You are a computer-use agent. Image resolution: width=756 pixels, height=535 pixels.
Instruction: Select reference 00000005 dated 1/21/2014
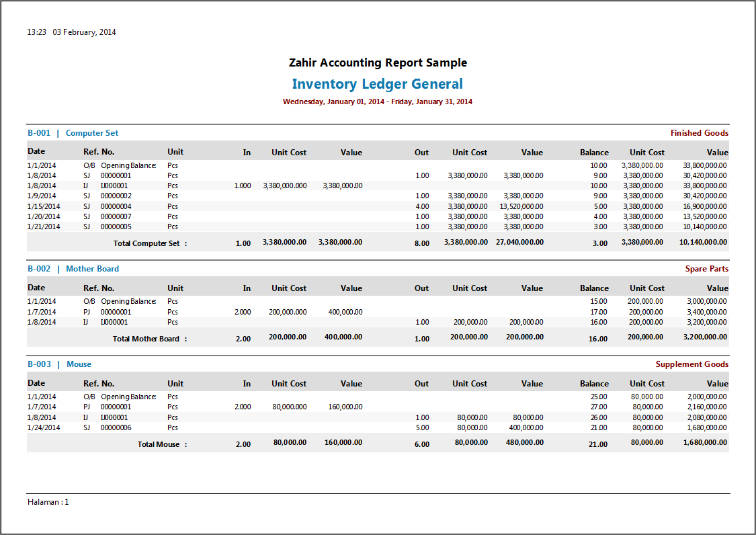116,227
